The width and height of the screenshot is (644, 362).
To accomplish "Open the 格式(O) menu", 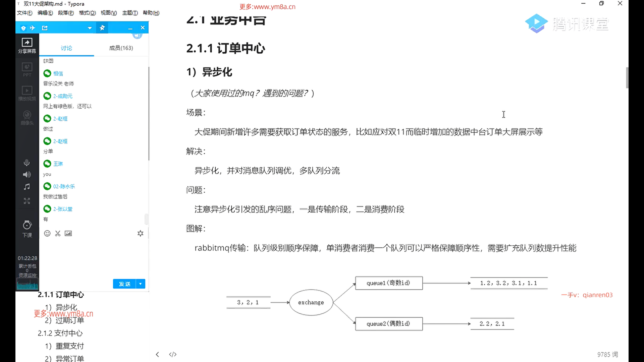I will [87, 13].
